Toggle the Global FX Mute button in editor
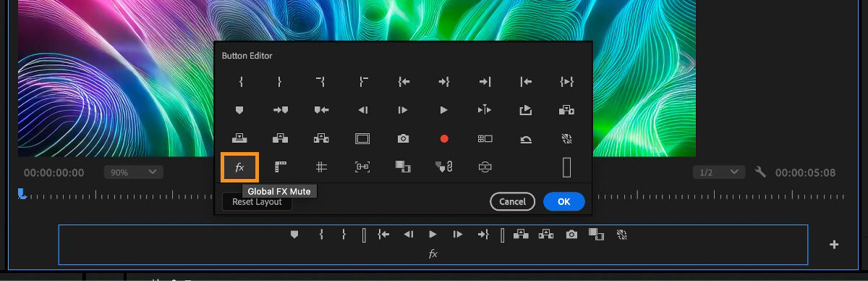Image resolution: width=868 pixels, height=281 pixels. [240, 167]
